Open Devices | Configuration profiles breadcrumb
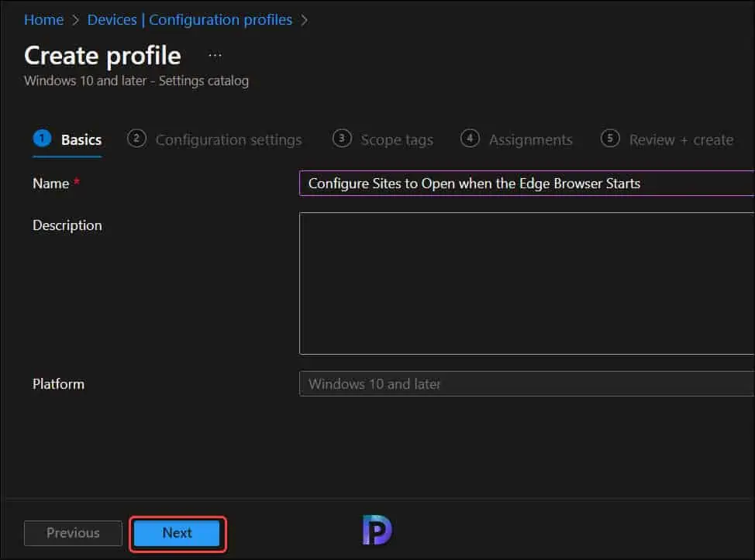Viewport: 755px width, 560px height. [x=190, y=19]
